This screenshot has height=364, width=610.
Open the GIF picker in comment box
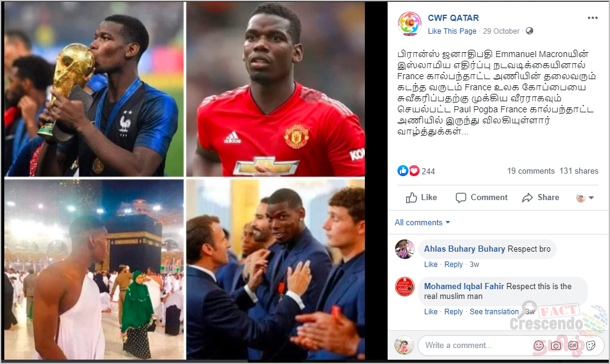[x=573, y=346]
